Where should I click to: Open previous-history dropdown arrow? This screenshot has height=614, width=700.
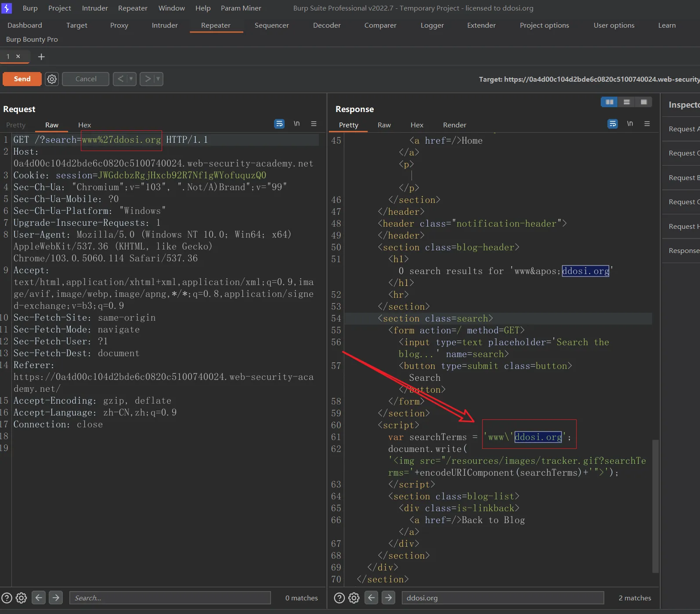pos(131,79)
